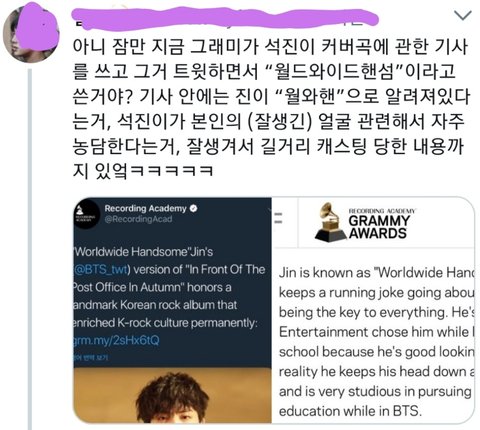
Task: Expand the small chevron in embedded tweet
Action: point(269,209)
